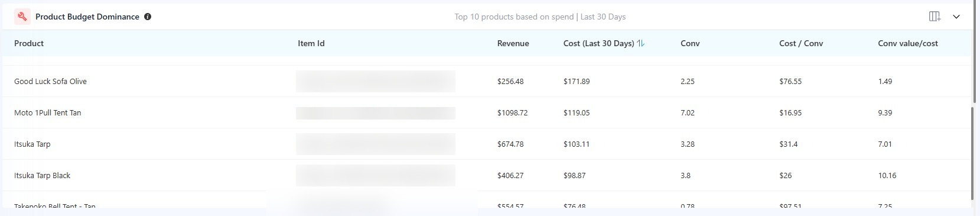The height and width of the screenshot is (216, 980).
Task: Click the conv value/cost 1.49
Action: [x=885, y=81]
